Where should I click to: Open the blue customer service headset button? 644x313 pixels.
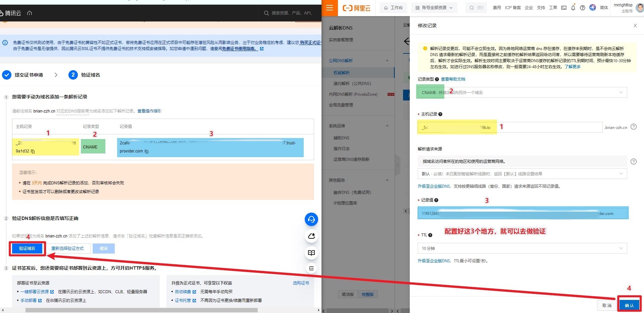tap(311, 219)
